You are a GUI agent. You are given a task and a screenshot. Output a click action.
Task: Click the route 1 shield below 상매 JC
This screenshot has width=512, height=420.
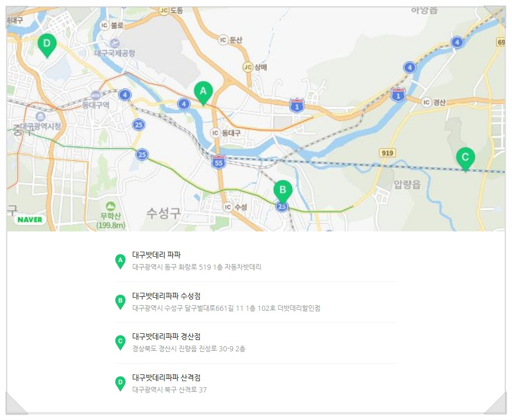[x=297, y=105]
